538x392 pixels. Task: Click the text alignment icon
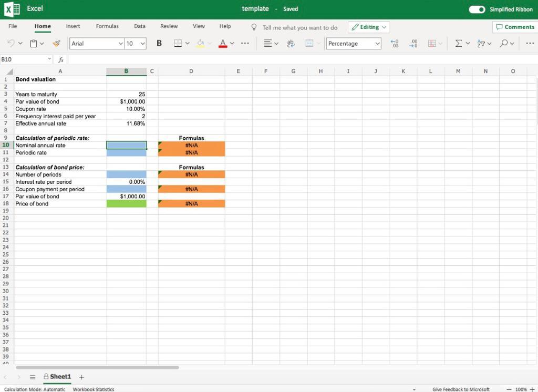[267, 43]
